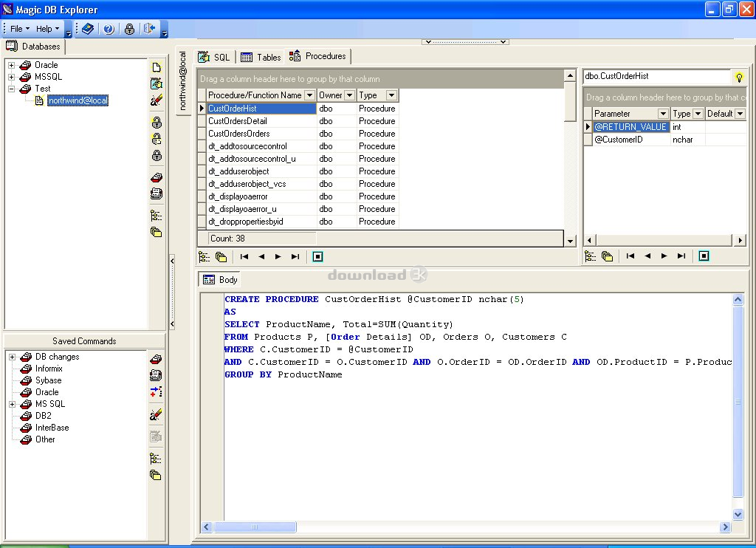Image resolution: width=756 pixels, height=548 pixels.
Task: Switch to the SQL tab
Action: pyautogui.click(x=215, y=57)
